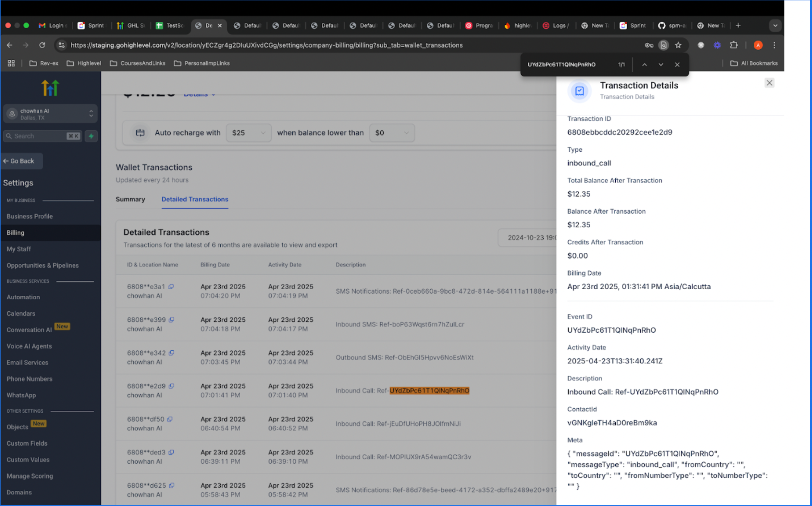Open Email Services settings
This screenshot has height=506, width=812.
click(28, 362)
